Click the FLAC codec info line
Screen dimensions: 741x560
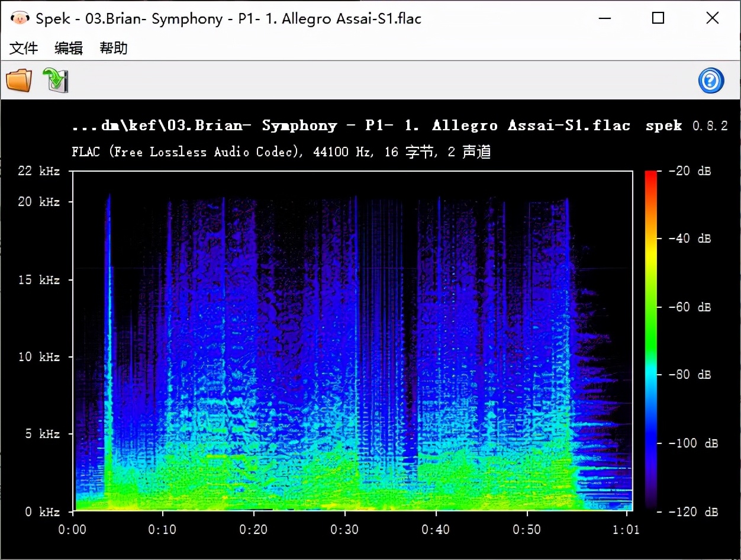[x=281, y=152]
